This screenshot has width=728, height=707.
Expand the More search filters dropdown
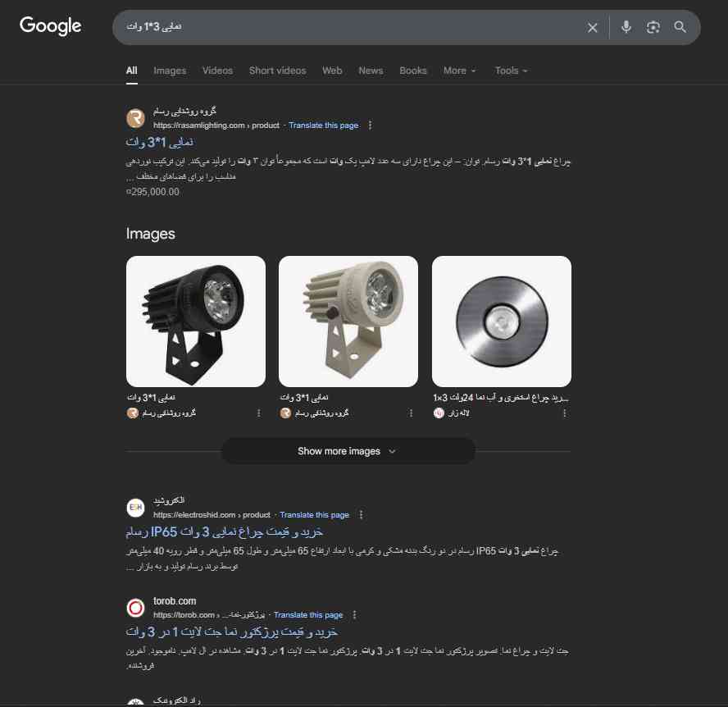click(x=459, y=71)
